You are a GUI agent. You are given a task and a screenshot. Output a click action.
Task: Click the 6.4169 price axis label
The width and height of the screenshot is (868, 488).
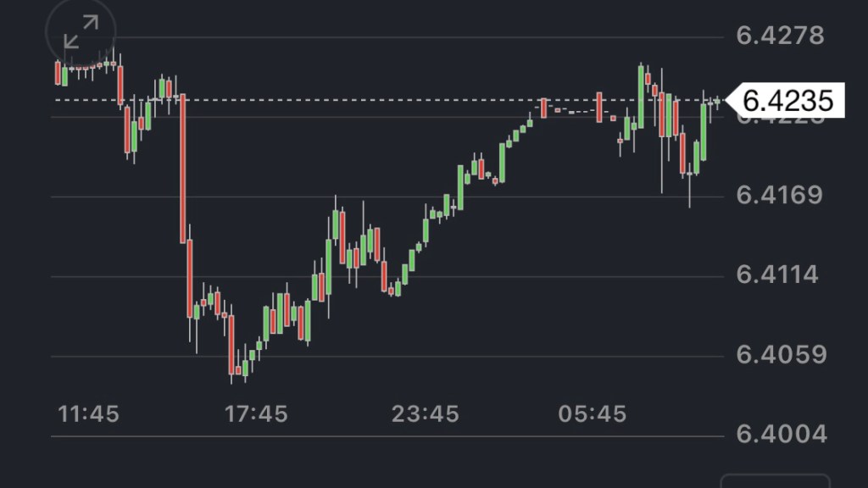pos(779,196)
